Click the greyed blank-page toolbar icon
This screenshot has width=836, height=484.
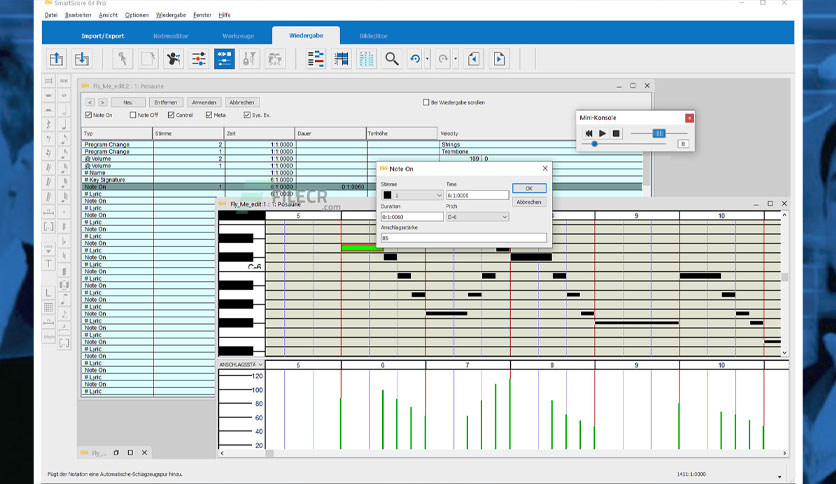[x=148, y=59]
